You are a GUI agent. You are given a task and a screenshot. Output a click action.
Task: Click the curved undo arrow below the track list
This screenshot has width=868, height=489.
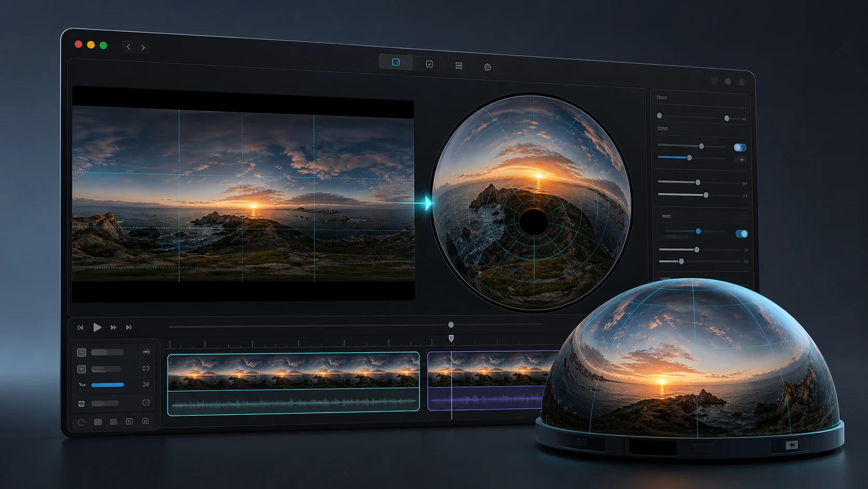tap(82, 422)
